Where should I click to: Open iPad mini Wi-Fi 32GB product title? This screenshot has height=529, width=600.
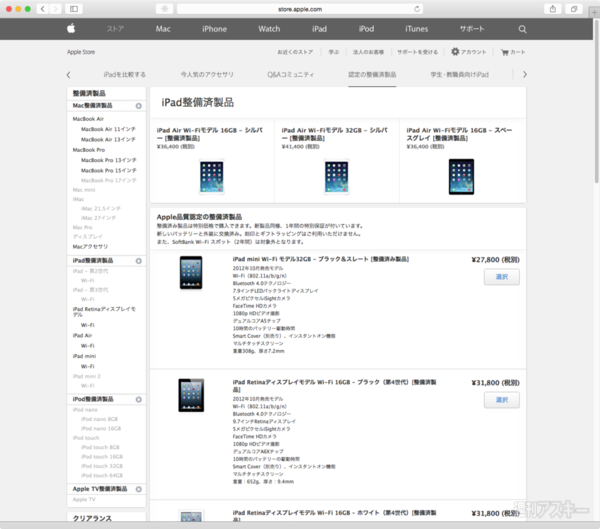(x=321, y=260)
